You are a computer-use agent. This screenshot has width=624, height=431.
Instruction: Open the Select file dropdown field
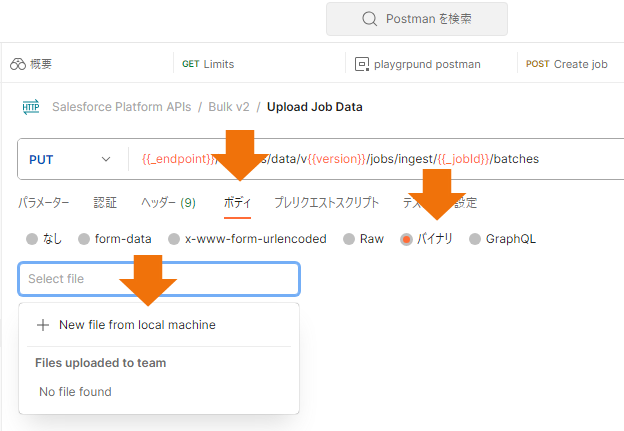[x=159, y=279]
